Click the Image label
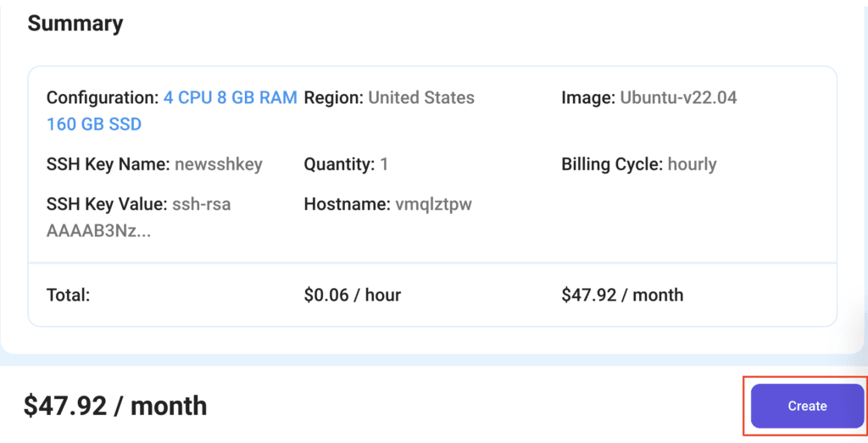 click(x=587, y=97)
